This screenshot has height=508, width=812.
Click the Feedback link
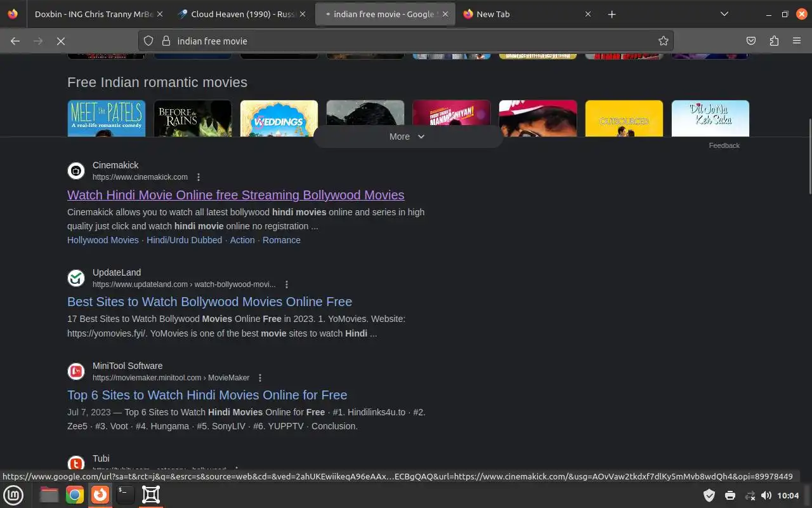coord(724,145)
